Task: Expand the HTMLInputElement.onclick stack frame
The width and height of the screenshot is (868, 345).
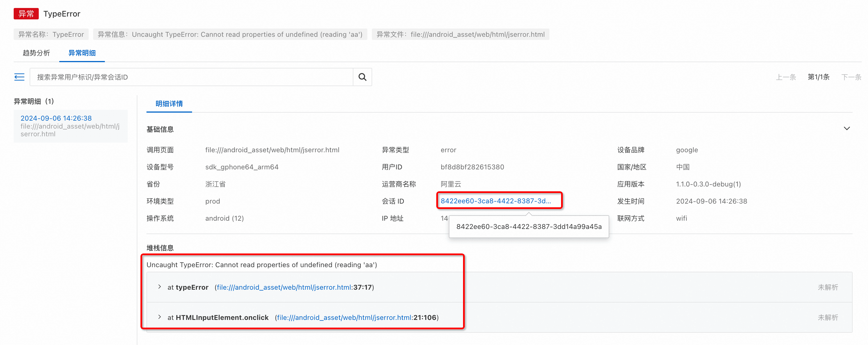Action: (x=159, y=317)
